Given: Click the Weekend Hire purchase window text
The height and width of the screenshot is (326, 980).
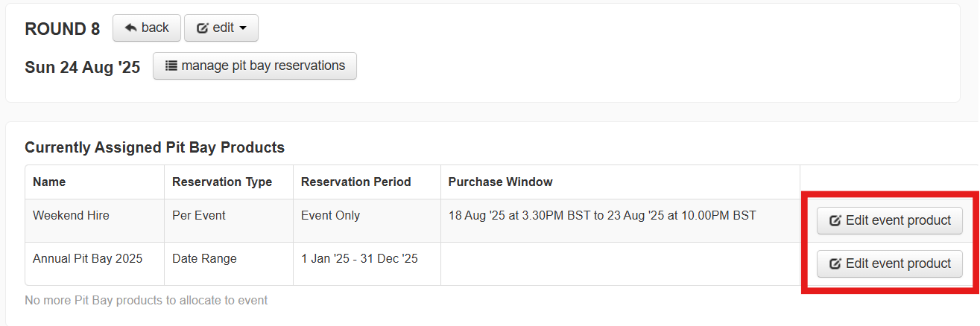Looking at the screenshot, I should click(602, 216).
